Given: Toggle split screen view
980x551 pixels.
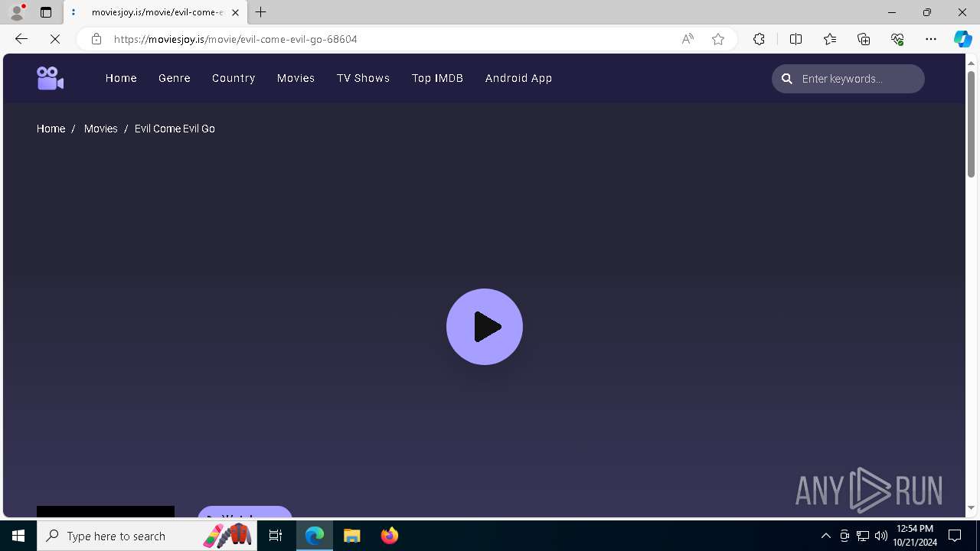Looking at the screenshot, I should (795, 39).
